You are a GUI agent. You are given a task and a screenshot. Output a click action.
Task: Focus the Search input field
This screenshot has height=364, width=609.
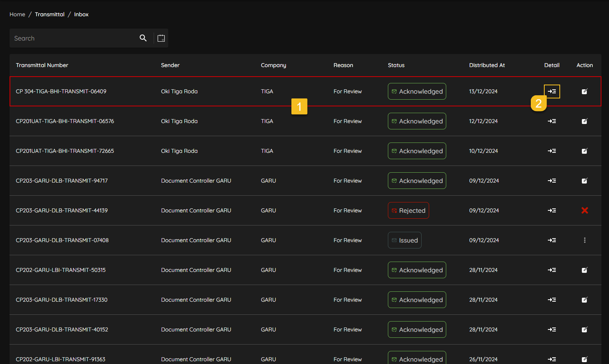click(73, 38)
